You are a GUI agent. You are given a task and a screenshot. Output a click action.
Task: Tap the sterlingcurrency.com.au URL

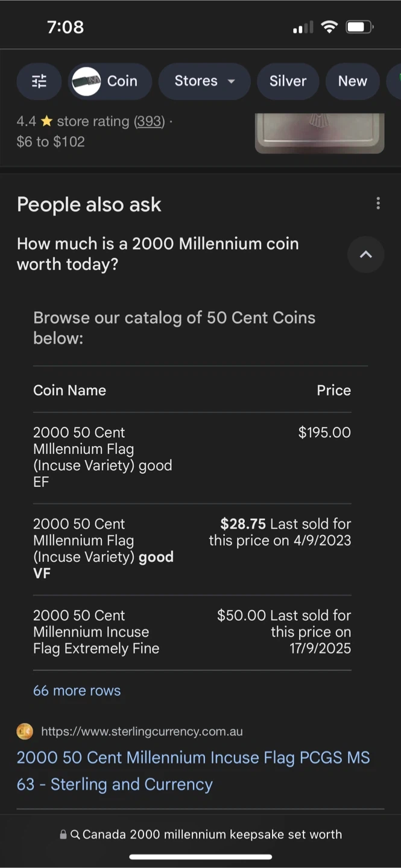142,732
